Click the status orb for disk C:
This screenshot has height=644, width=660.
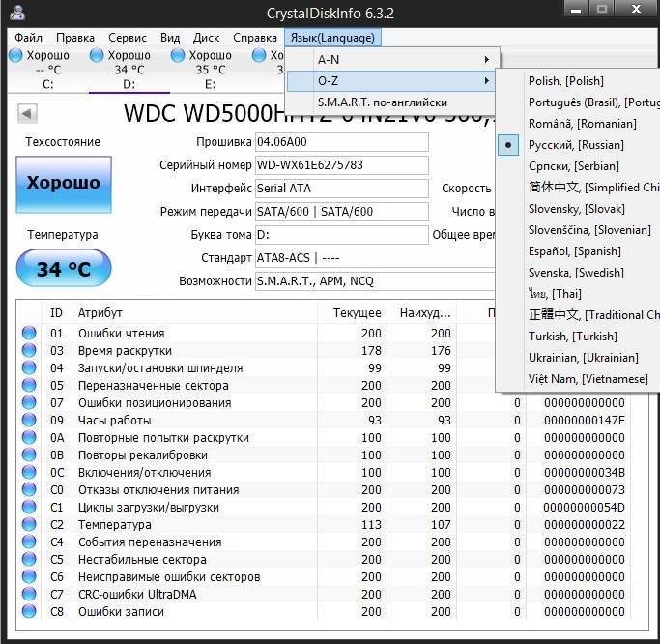pos(15,55)
